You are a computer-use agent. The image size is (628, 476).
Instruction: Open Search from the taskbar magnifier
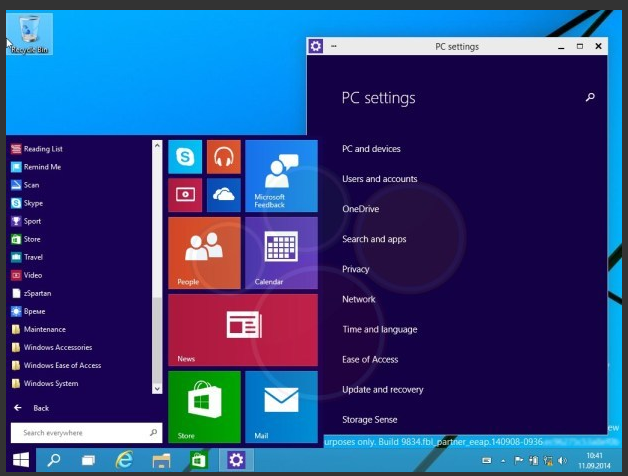(54, 460)
